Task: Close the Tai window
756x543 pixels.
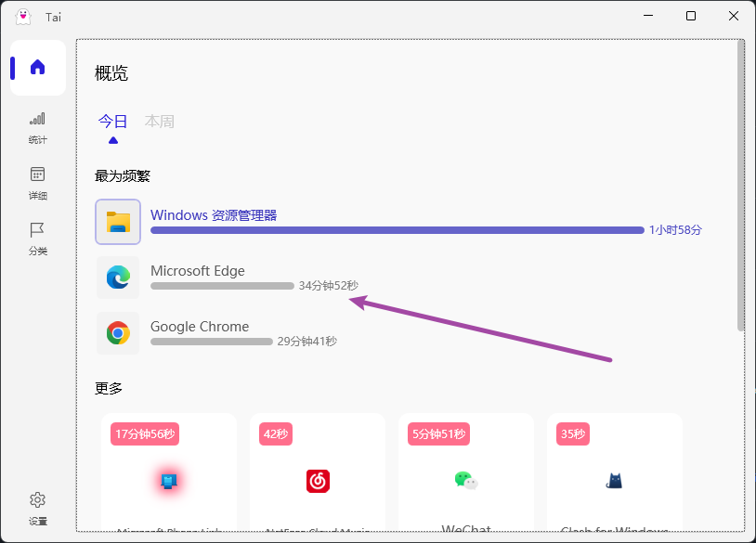Action: (734, 16)
